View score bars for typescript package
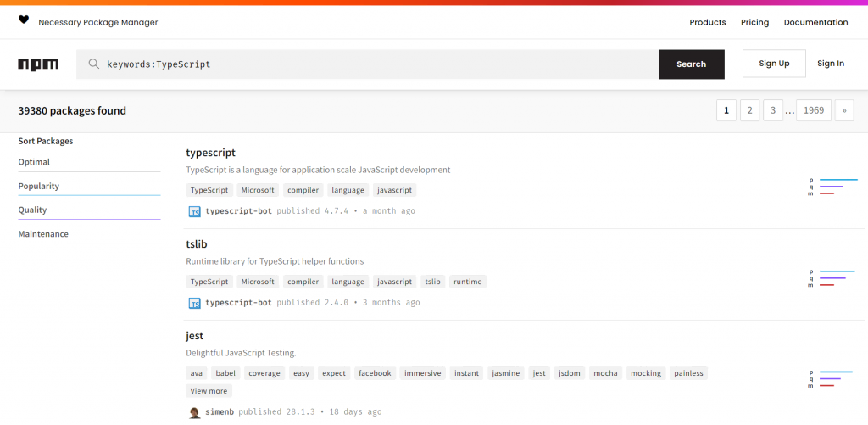The width and height of the screenshot is (868, 425). click(x=832, y=187)
